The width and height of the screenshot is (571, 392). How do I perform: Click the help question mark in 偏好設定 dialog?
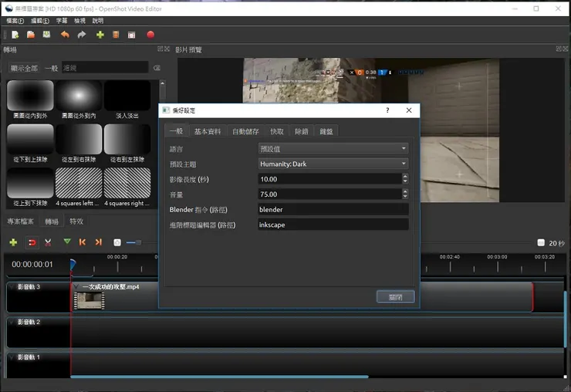coord(387,110)
